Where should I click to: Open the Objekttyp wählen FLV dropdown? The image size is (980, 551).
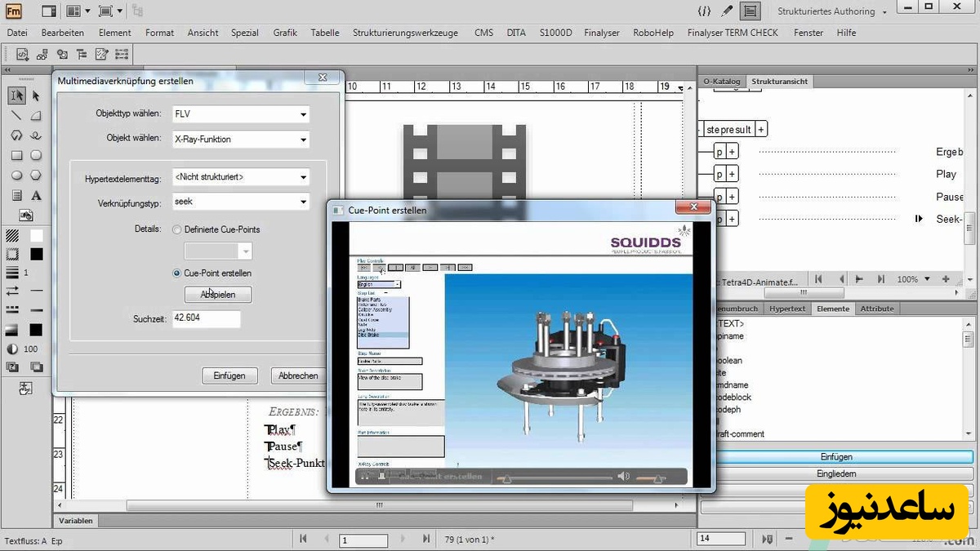point(241,114)
